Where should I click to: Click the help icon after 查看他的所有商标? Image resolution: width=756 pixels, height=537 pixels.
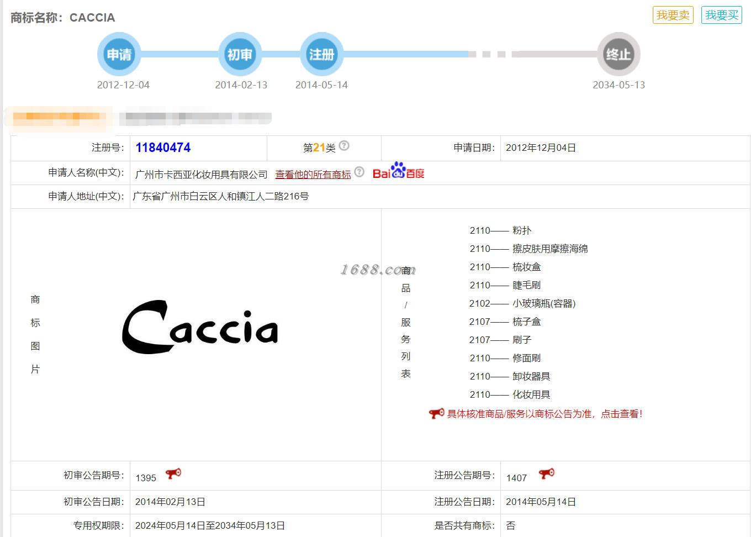(360, 172)
